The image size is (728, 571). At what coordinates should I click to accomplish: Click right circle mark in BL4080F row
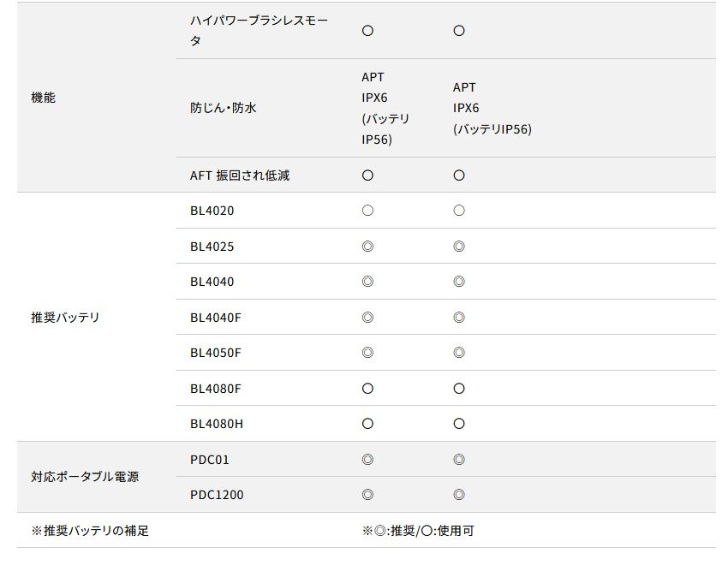click(x=459, y=389)
